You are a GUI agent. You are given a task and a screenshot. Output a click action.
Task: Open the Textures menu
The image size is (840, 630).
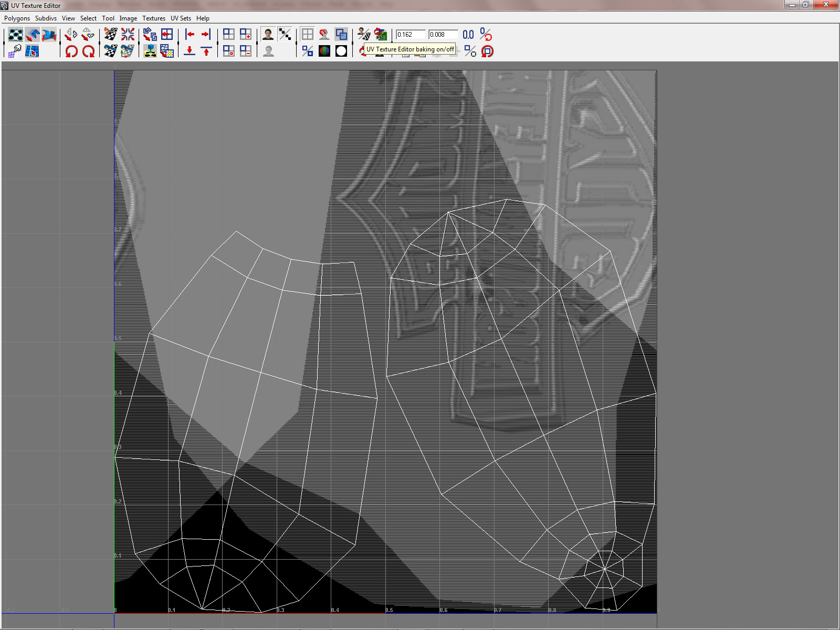(153, 18)
